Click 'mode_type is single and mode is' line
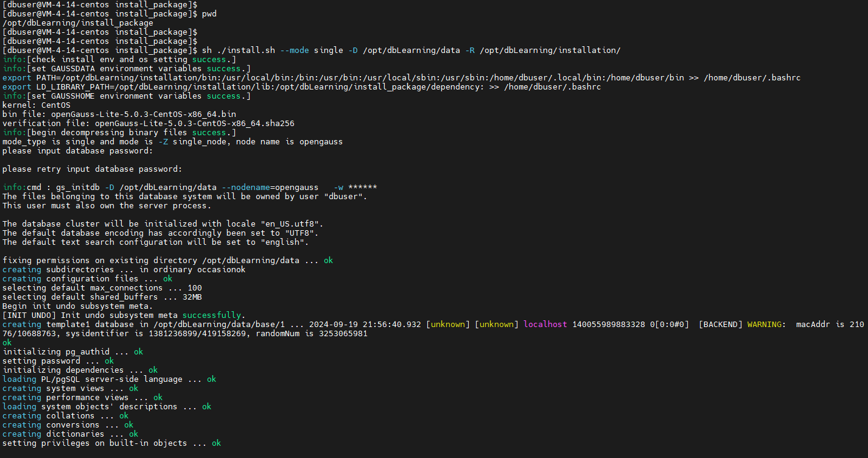The height and width of the screenshot is (458, 868). tap(173, 141)
